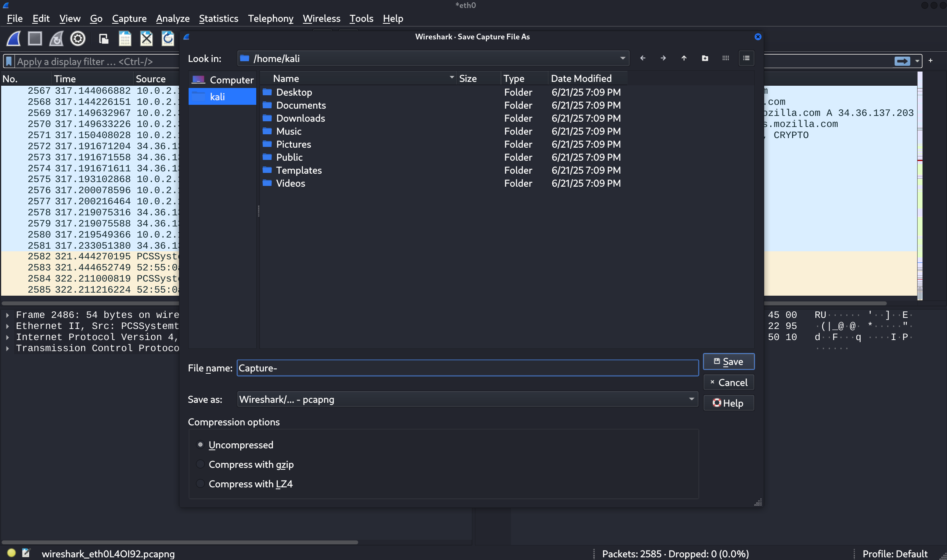
Task: Click the Help button in dialog
Action: point(729,403)
